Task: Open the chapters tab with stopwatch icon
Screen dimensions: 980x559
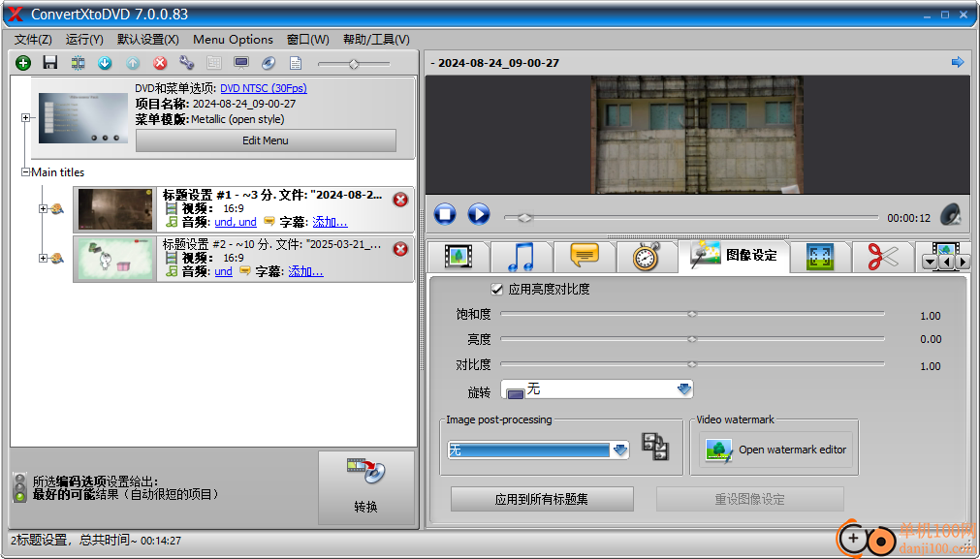Action: click(647, 256)
